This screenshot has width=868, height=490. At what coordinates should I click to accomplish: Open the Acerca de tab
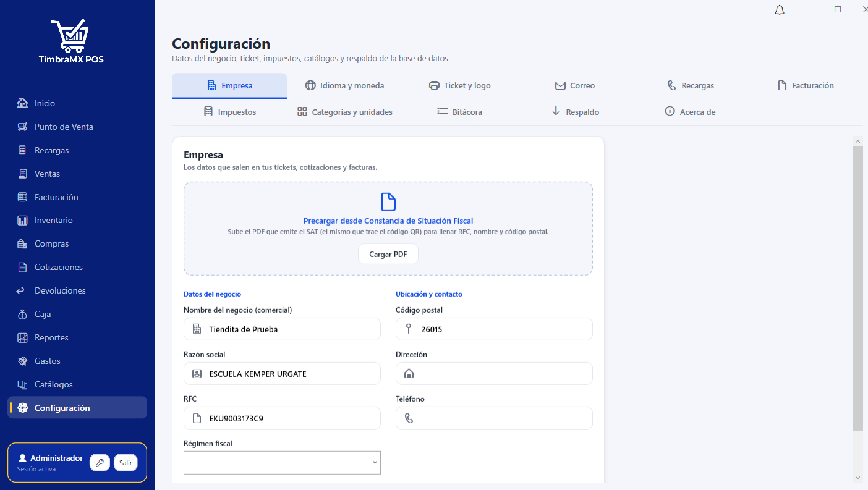pyautogui.click(x=690, y=112)
